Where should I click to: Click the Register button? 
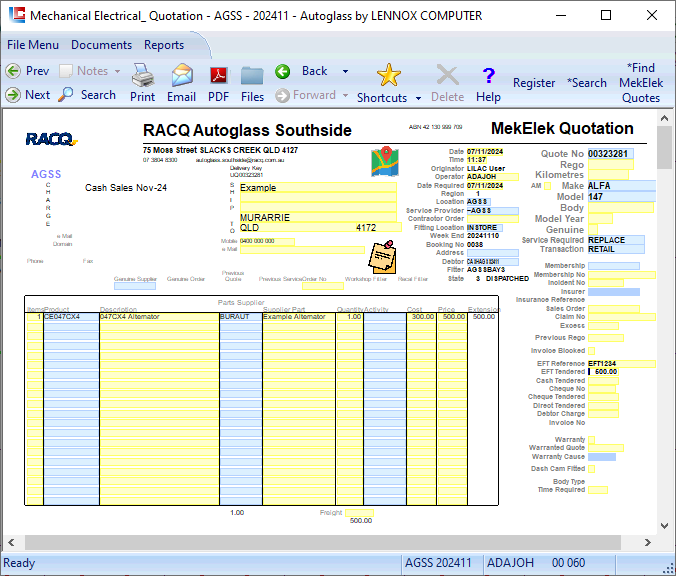[534, 83]
